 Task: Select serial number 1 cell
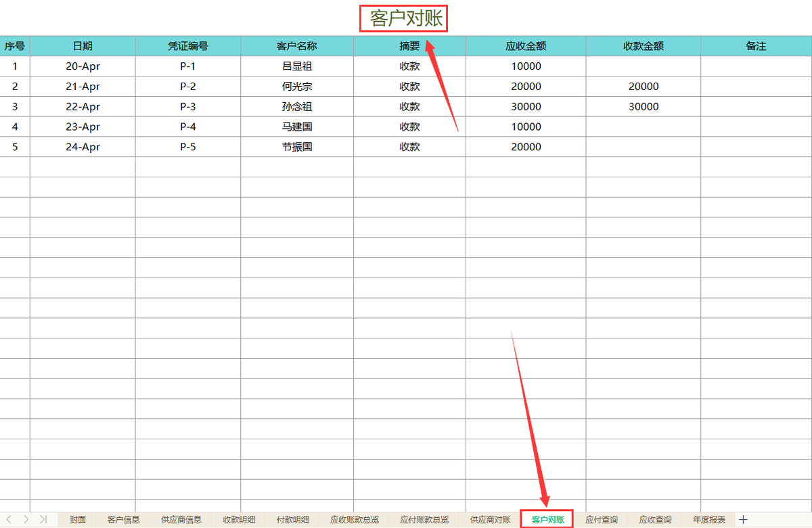click(15, 66)
